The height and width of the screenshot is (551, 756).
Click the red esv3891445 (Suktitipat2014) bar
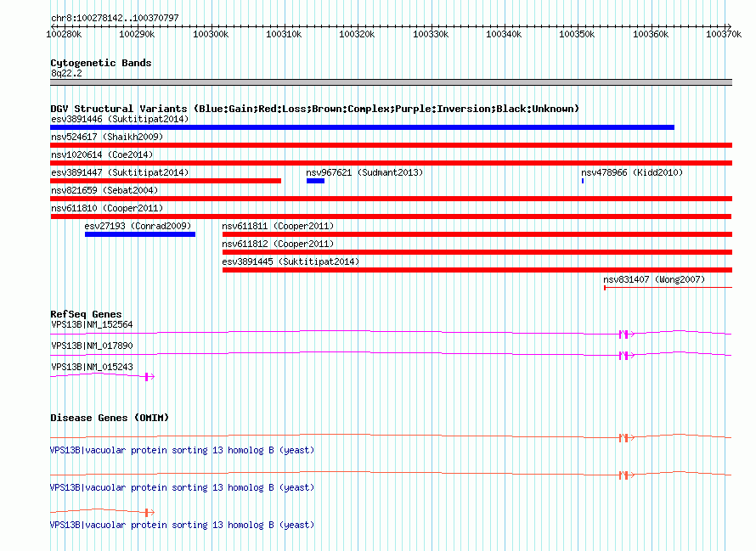(477, 270)
